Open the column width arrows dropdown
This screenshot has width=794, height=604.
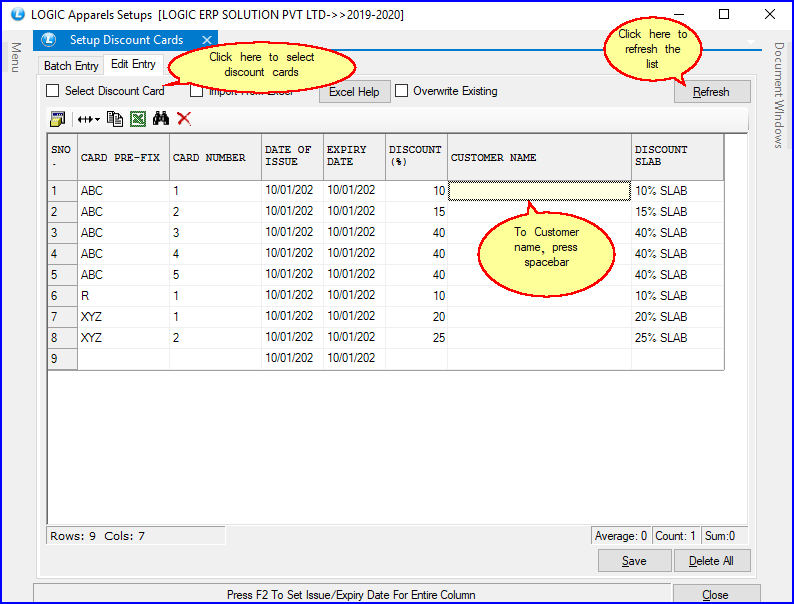88,119
